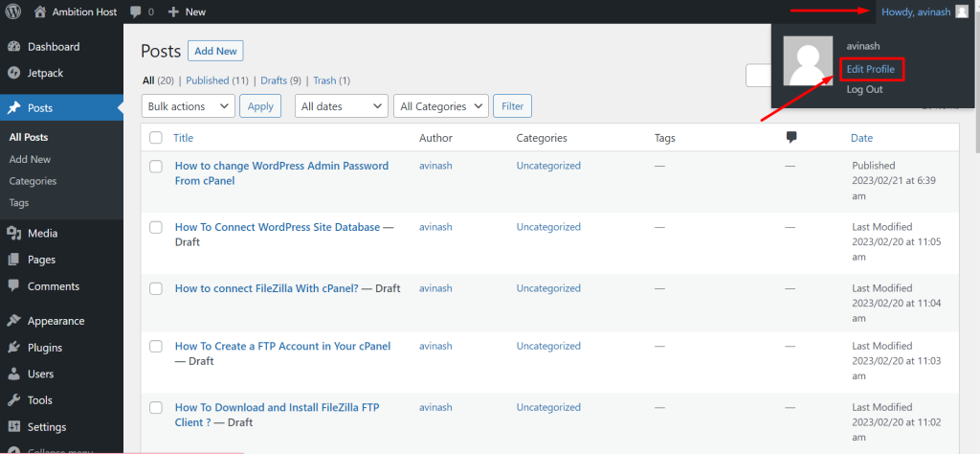Click the Comments speech bubble sidebar icon
This screenshot has height=454, width=980.
point(13,285)
